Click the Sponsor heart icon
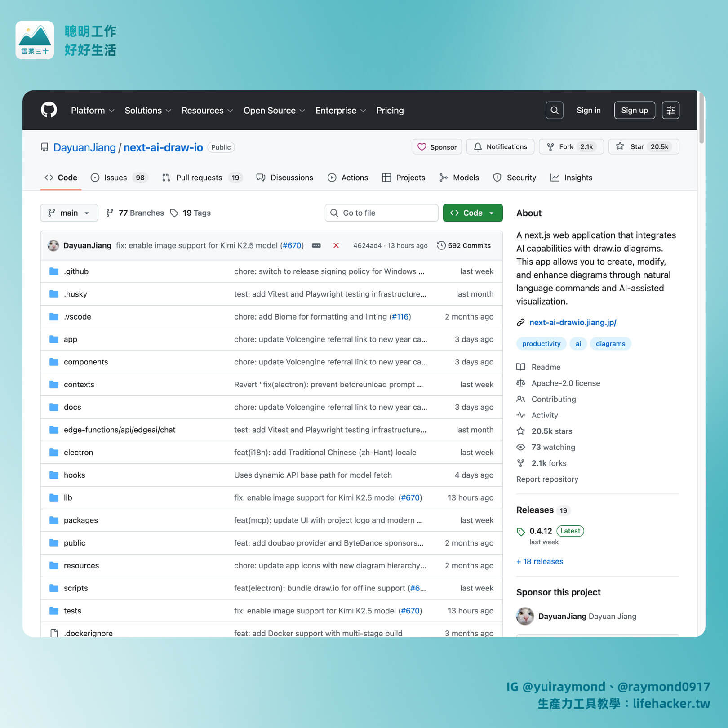The width and height of the screenshot is (728, 728). click(422, 146)
